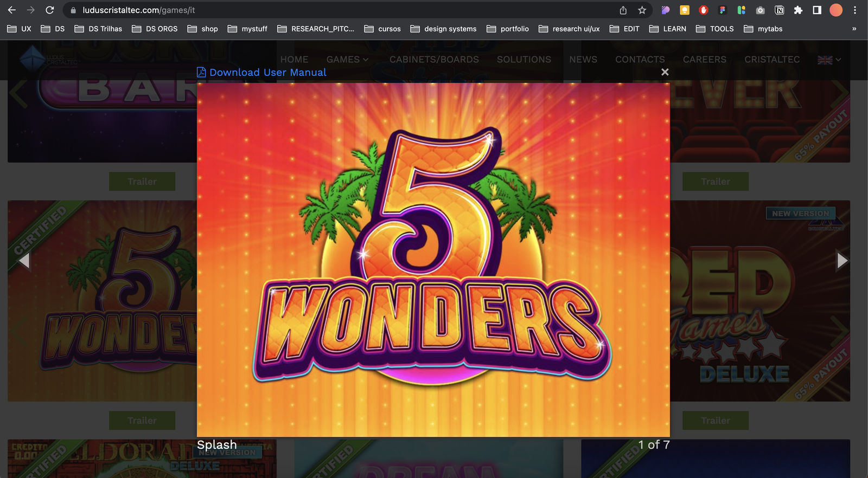Image resolution: width=868 pixels, height=478 pixels.
Task: Go back to the previous page
Action: tap(11, 10)
